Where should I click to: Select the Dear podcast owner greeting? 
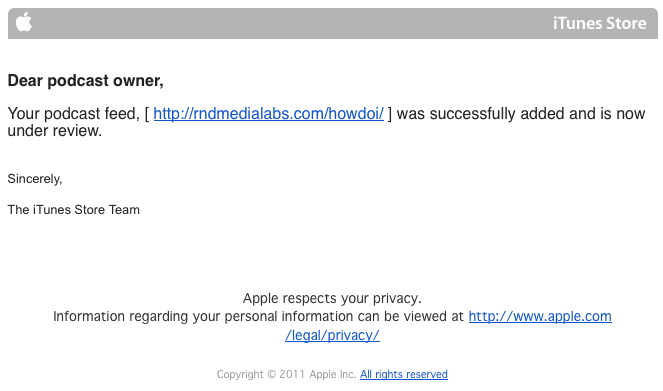pos(85,81)
